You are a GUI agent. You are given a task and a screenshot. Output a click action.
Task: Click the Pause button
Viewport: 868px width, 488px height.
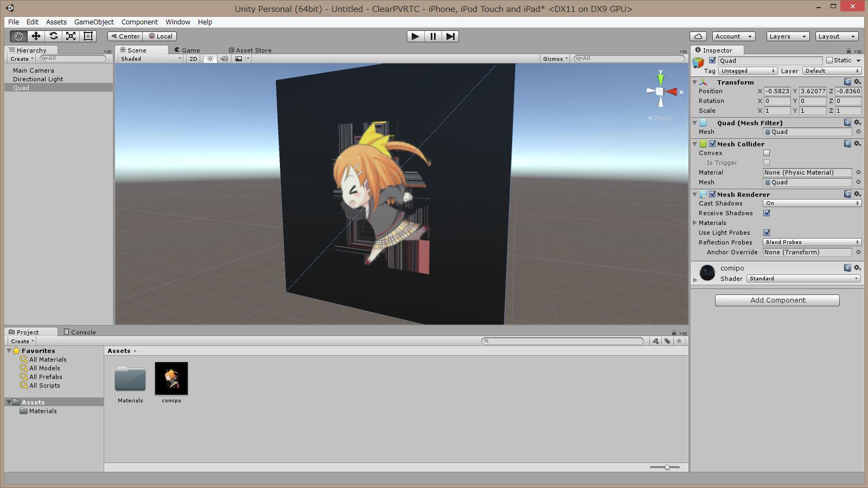pos(433,36)
